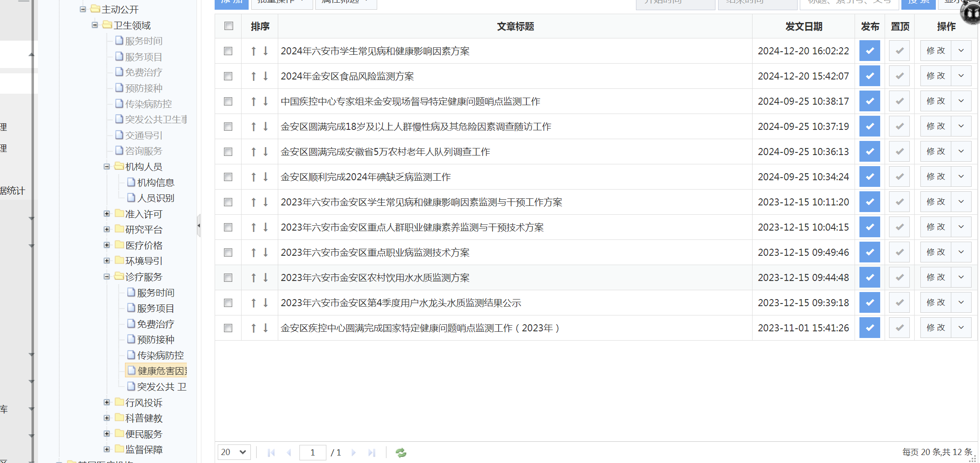The width and height of the screenshot is (980, 463).
Task: Select 机构信息 in the sidebar tree
Action: pos(155,182)
